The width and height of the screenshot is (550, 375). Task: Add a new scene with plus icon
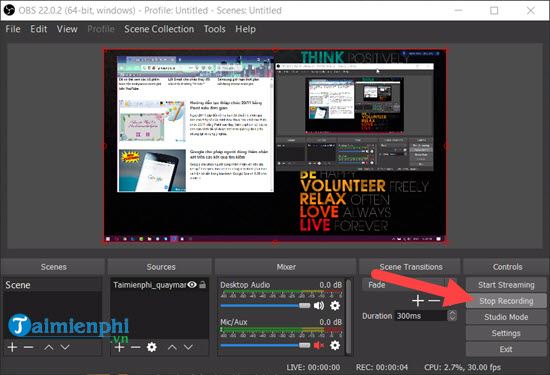point(12,347)
